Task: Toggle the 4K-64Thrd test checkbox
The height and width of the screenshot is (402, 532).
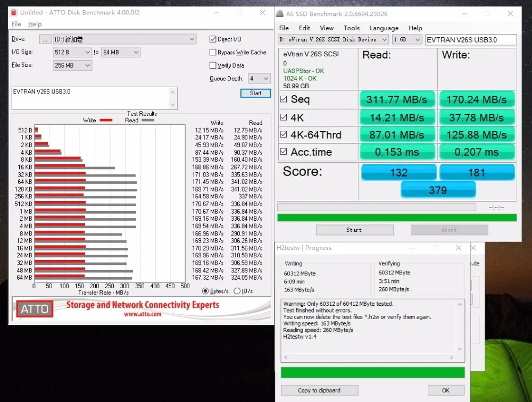Action: [x=284, y=135]
